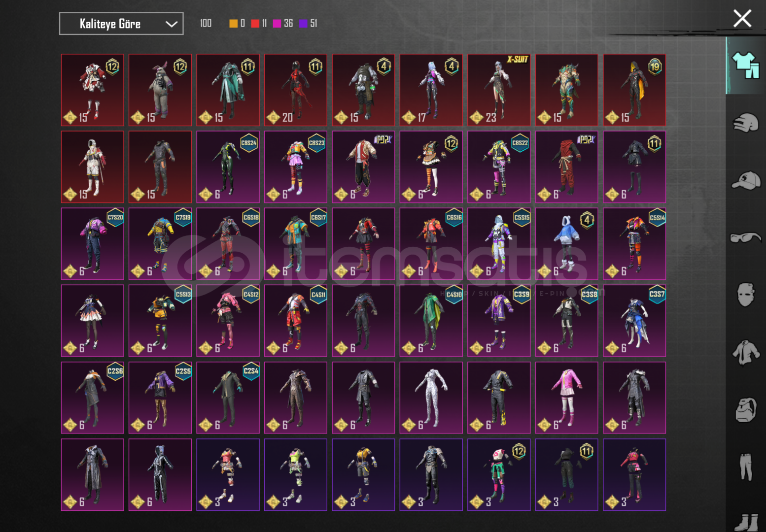Open the C7S19 outfit
766x532 pixels.
coord(160,244)
